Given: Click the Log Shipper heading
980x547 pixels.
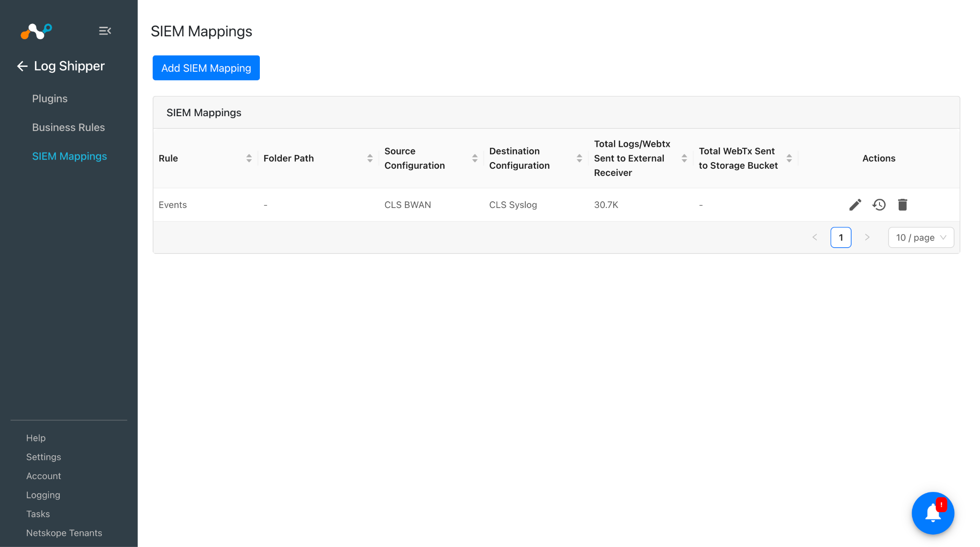Looking at the screenshot, I should (x=69, y=66).
